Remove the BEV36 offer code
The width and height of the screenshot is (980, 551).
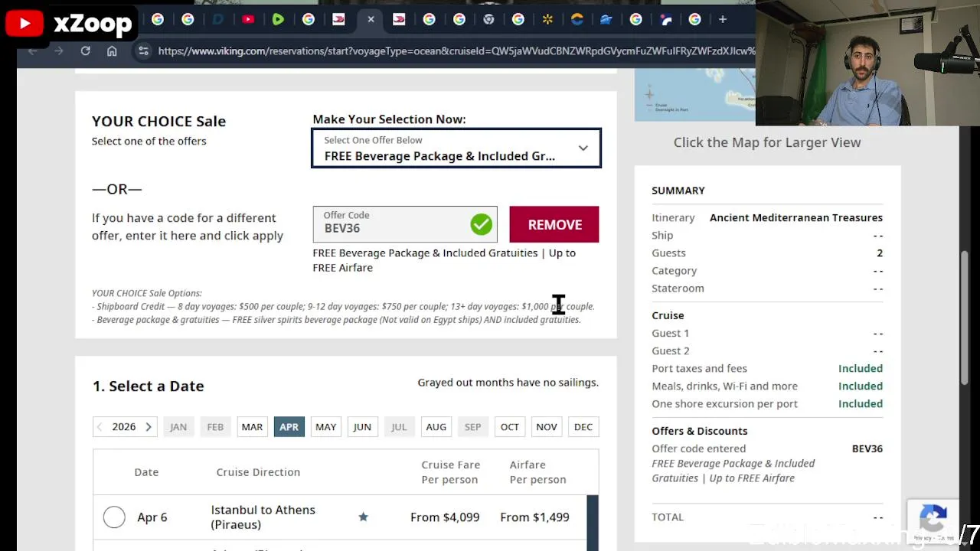point(554,224)
